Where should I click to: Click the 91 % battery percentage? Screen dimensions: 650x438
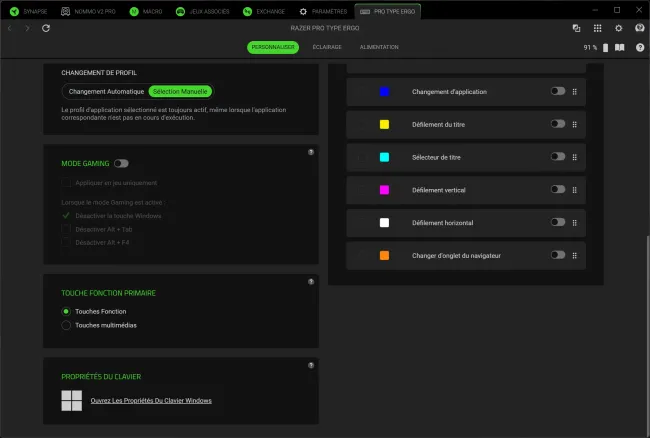[x=590, y=48]
